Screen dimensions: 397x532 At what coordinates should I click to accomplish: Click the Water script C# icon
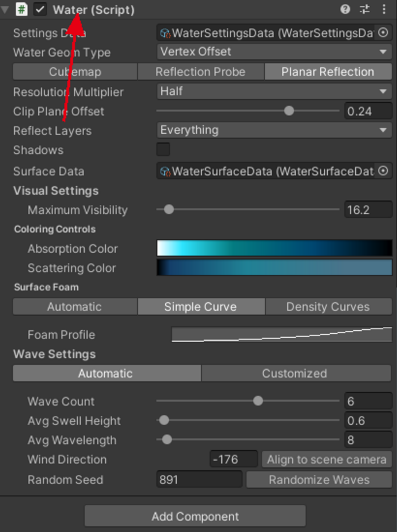(22, 10)
